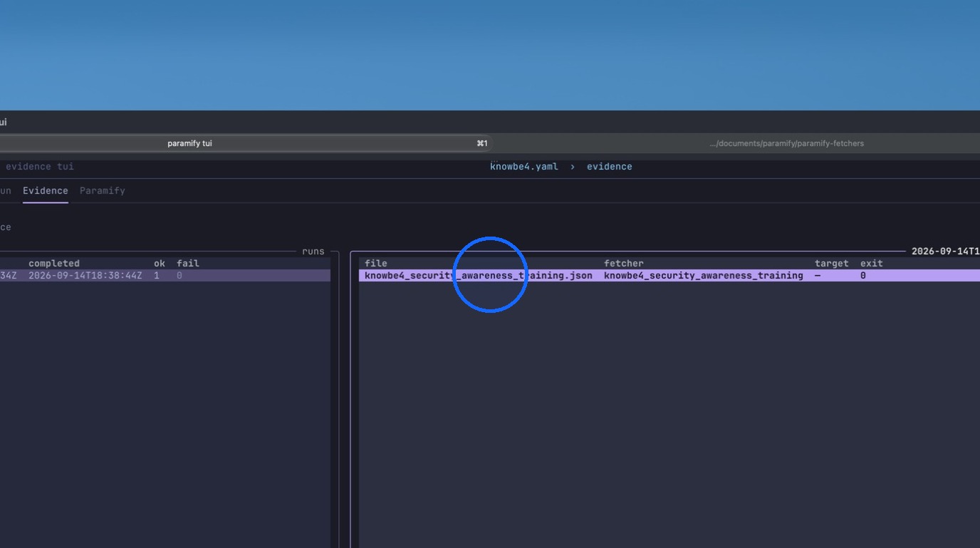980x548 pixels.
Task: Select the run completed at 2026-09-14T18:38:44Z
Action: pyautogui.click(x=165, y=276)
